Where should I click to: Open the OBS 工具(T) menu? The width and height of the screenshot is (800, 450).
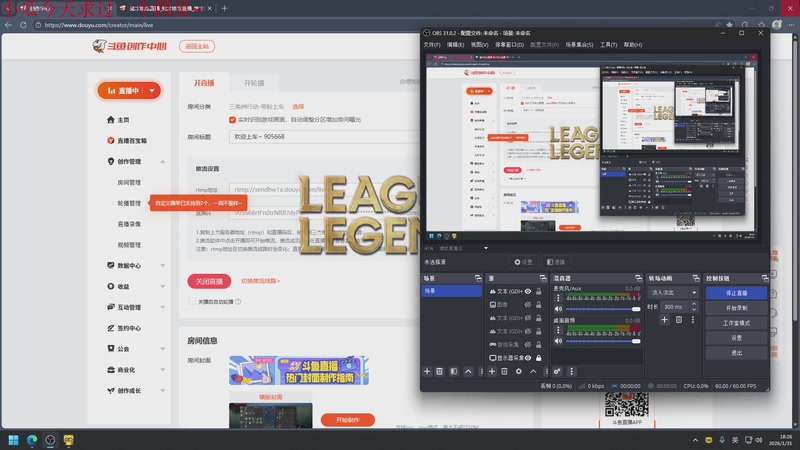click(x=608, y=45)
